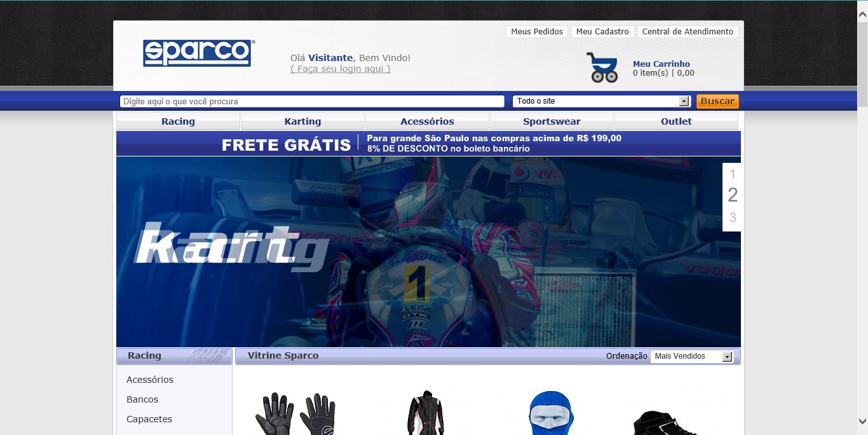The width and height of the screenshot is (868, 435).
Task: Go to Meus Pedidos
Action: (537, 32)
